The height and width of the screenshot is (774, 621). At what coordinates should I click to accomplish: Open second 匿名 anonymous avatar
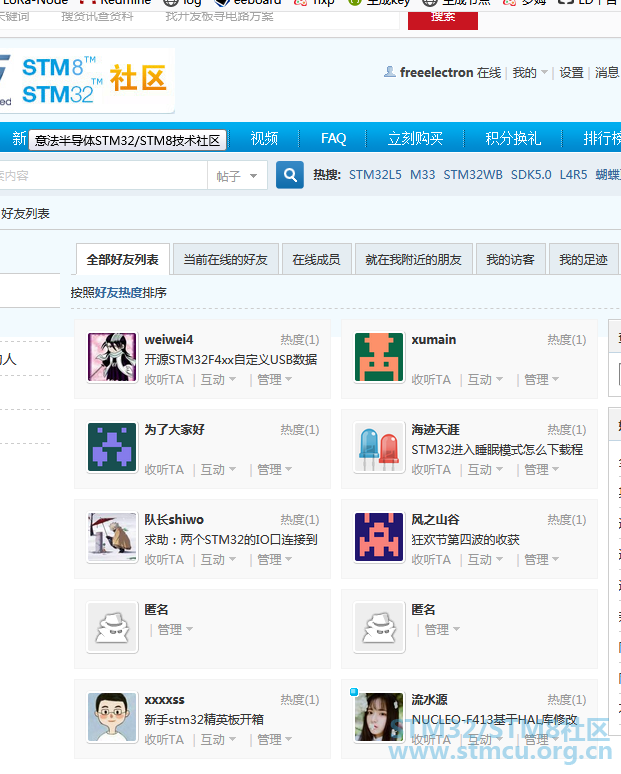pos(379,627)
